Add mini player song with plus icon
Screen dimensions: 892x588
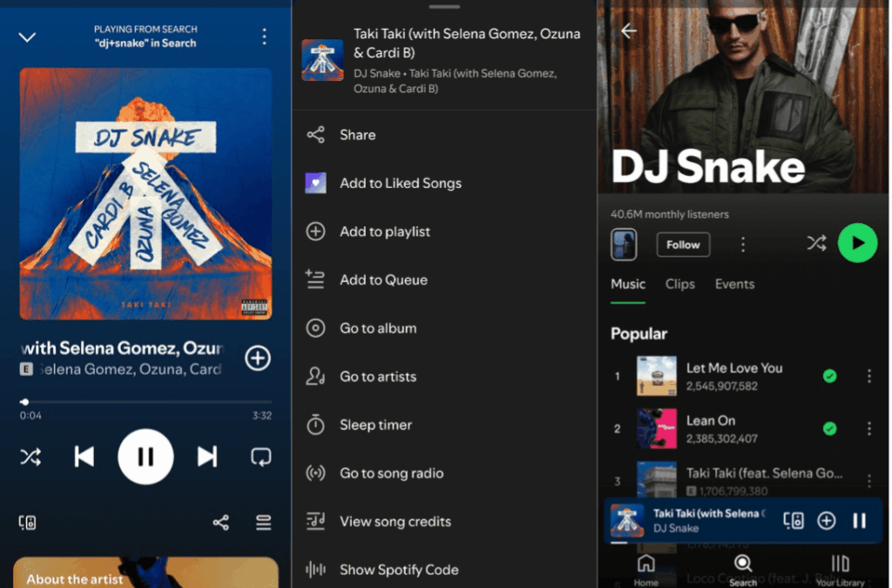[x=826, y=520]
